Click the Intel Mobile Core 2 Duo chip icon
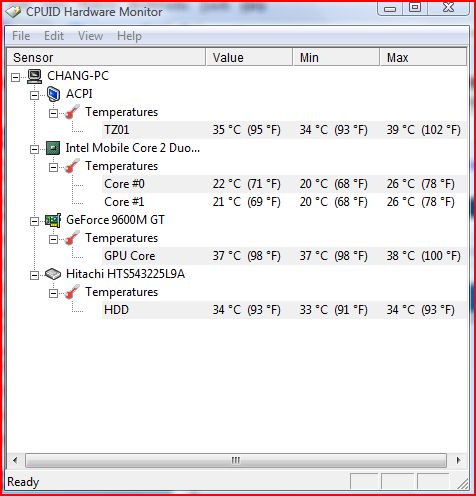 click(x=53, y=148)
